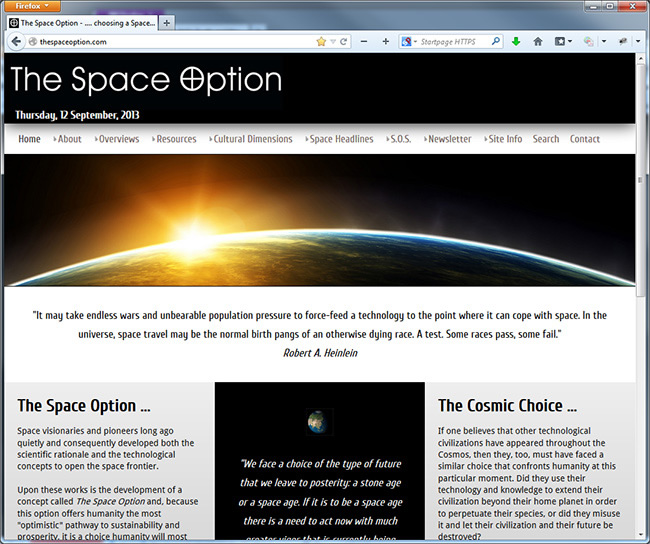Open the Overviews menu

pos(117,139)
